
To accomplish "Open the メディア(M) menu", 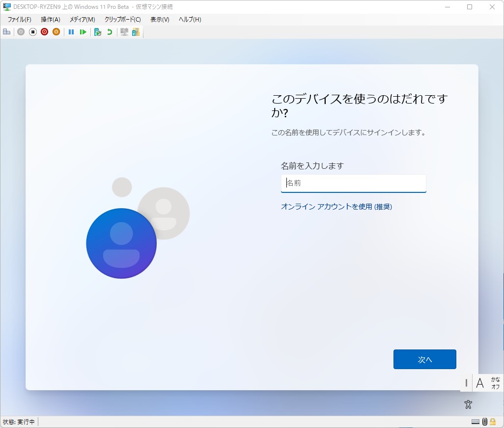I will (x=82, y=20).
